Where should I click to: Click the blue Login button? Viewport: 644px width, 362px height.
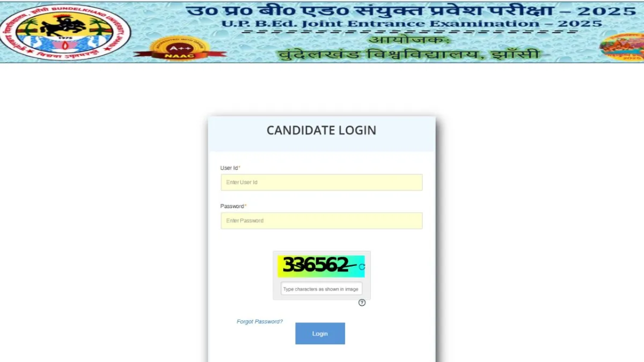click(320, 334)
